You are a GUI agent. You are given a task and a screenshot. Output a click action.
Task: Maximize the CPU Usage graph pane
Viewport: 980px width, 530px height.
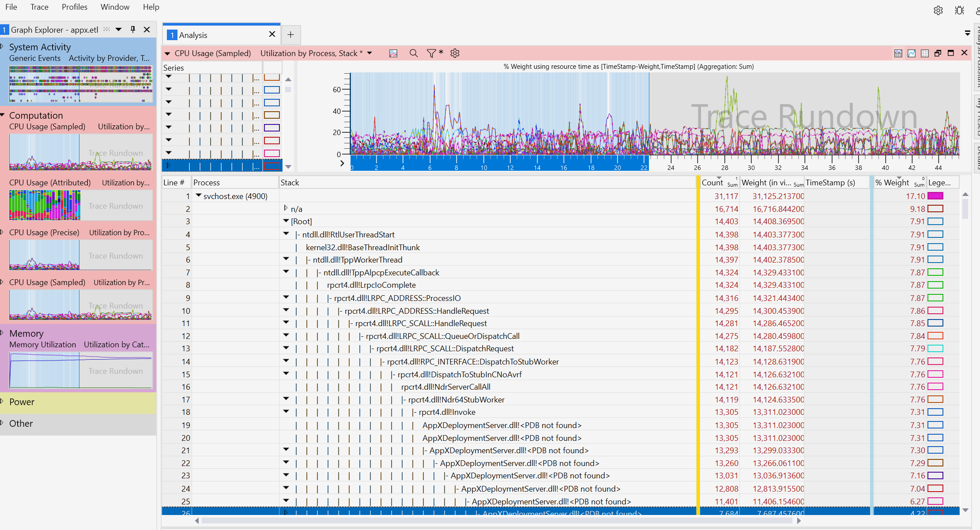tap(951, 53)
